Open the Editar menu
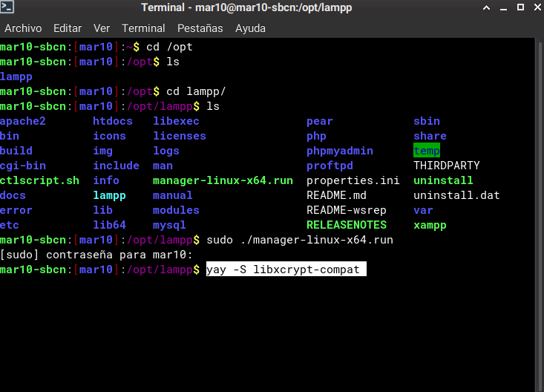544x392 pixels. pyautogui.click(x=68, y=28)
